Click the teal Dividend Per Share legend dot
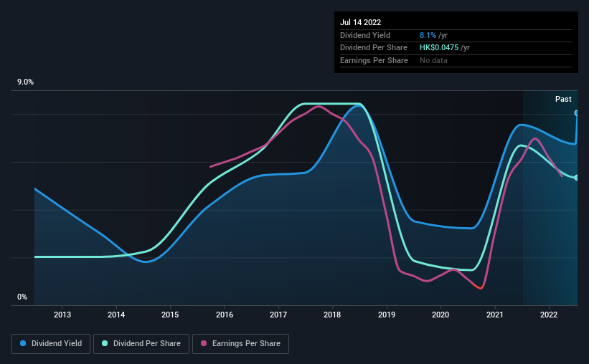 pos(105,343)
